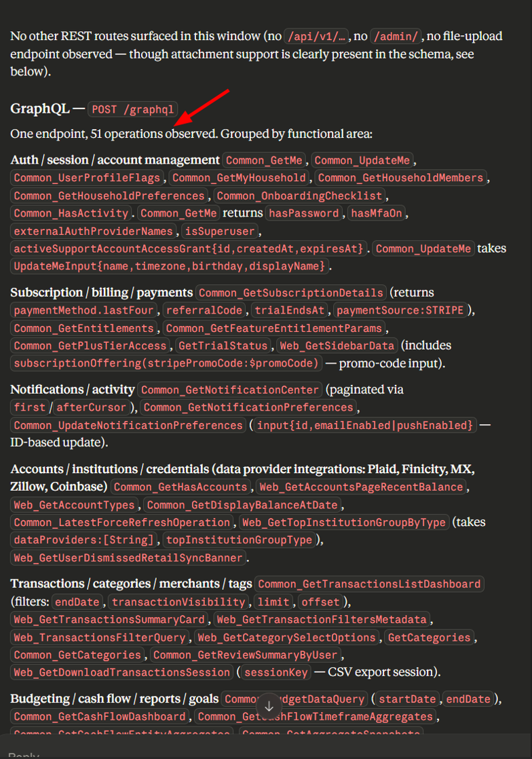
Task: Click the Common_GetCashFlowDashboard operation chip
Action: click(100, 716)
